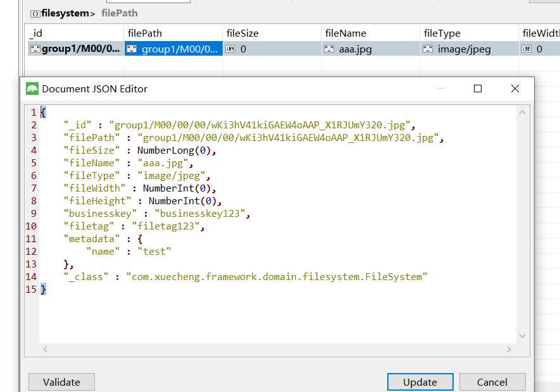560x392 pixels.
Task: Minimize the Document JSON Editor dialog
Action: [x=441, y=89]
